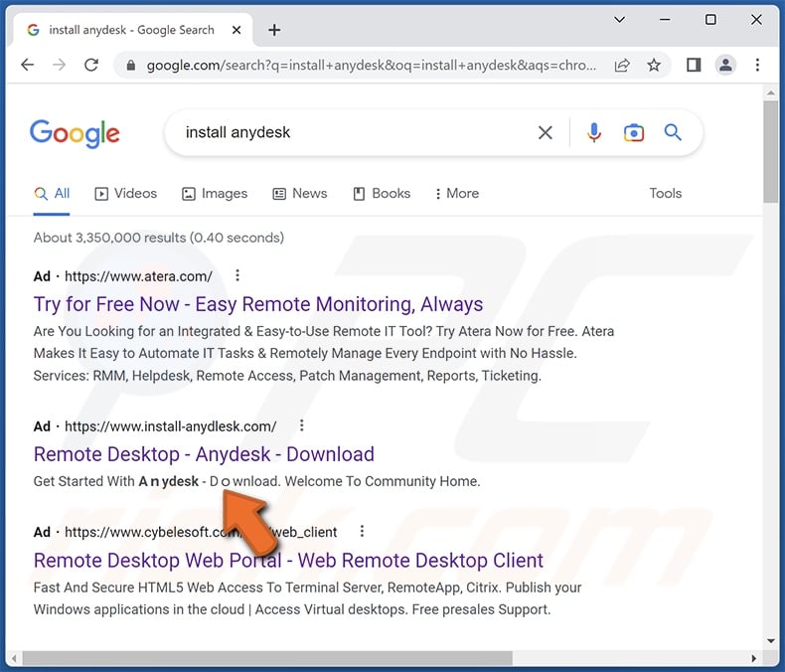Click the horizontal scrollbar thumb

[x=267, y=658]
